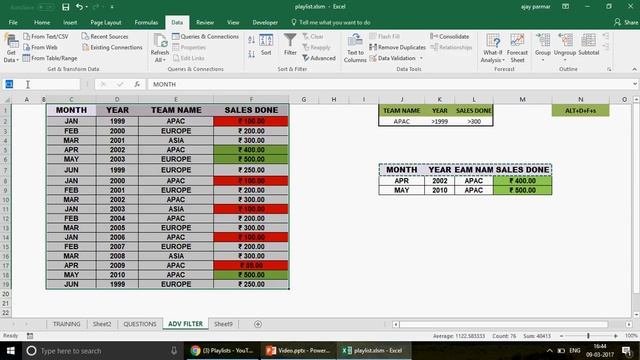Click Forecast Sheet icon
This screenshot has width=640, height=360.
point(517,48)
